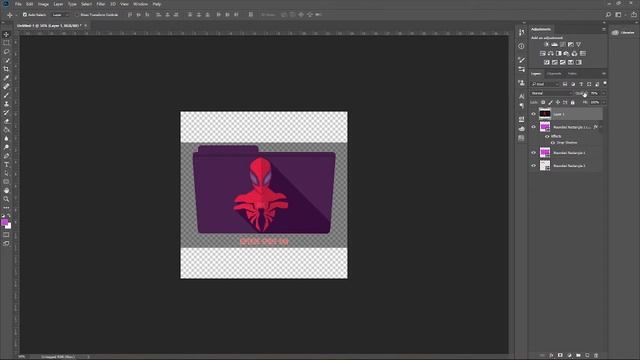Open the Auto-Select Layer dropdown

[x=61, y=15]
